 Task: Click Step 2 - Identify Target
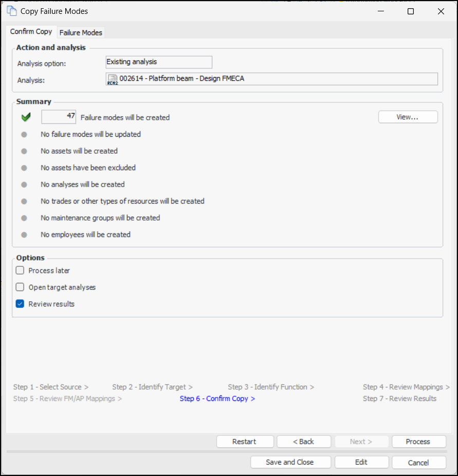click(152, 387)
